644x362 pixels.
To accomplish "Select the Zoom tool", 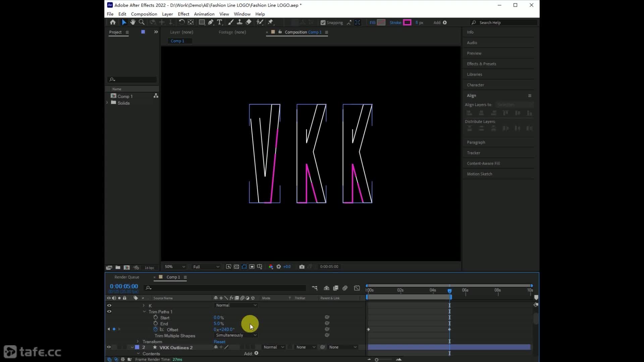I will point(142,22).
